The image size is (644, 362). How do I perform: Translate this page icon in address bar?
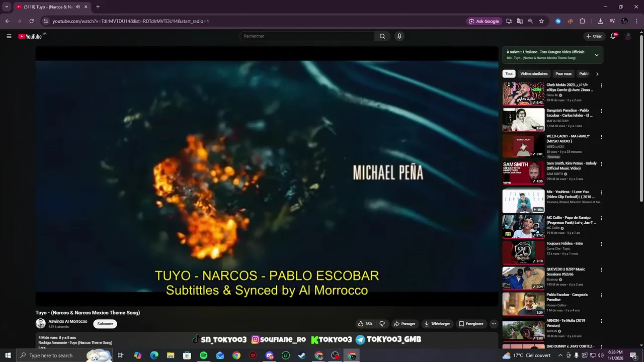520,21
